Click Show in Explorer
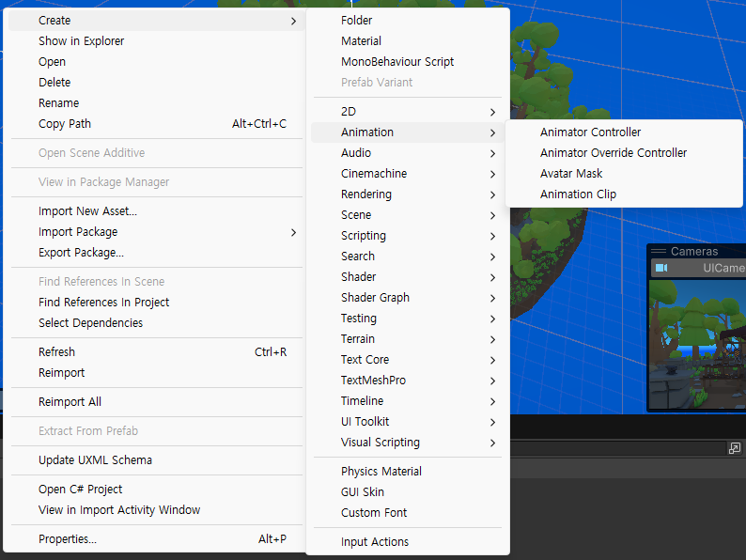The height and width of the screenshot is (560, 746). pyautogui.click(x=156, y=41)
